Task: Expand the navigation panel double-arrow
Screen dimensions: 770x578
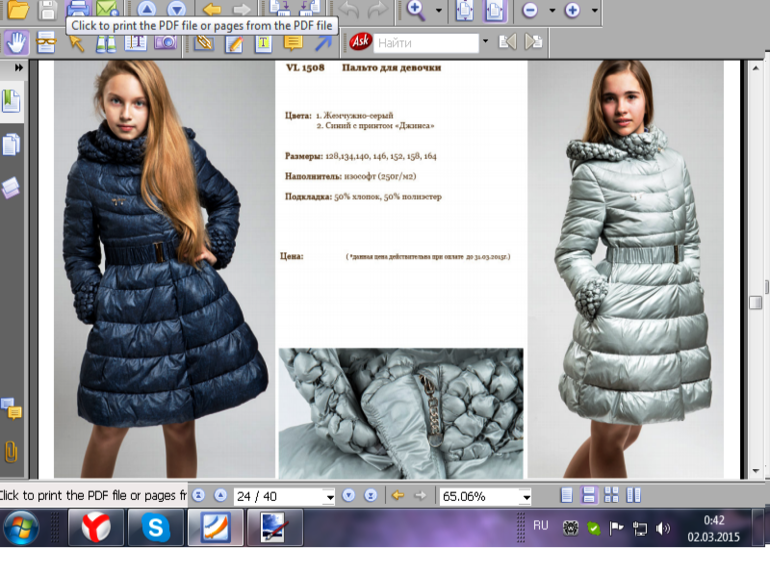Action: click(x=18, y=67)
